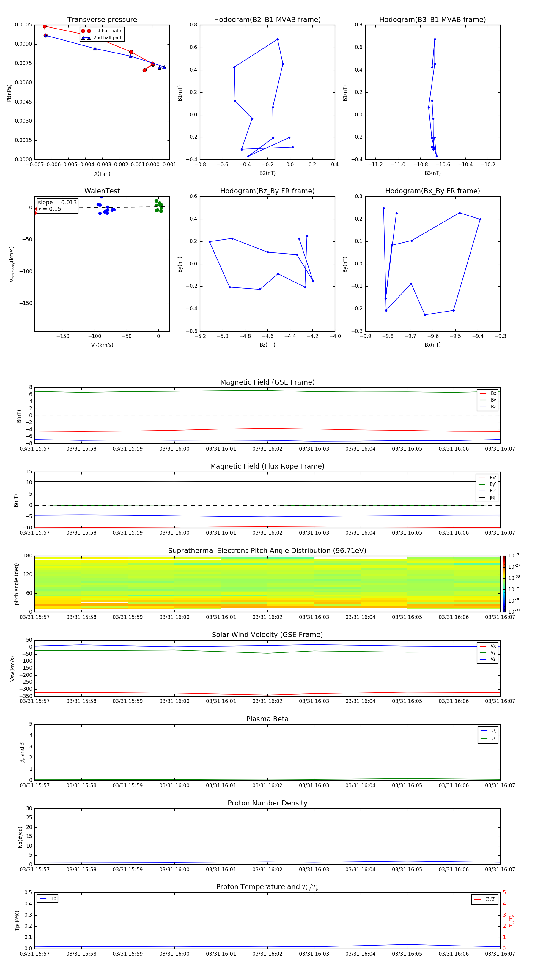
Task: Click the Te/Tp legend box
Action: (x=484, y=899)
